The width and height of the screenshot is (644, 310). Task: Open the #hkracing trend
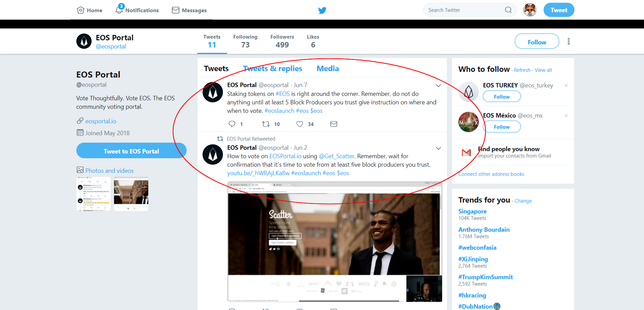click(472, 295)
